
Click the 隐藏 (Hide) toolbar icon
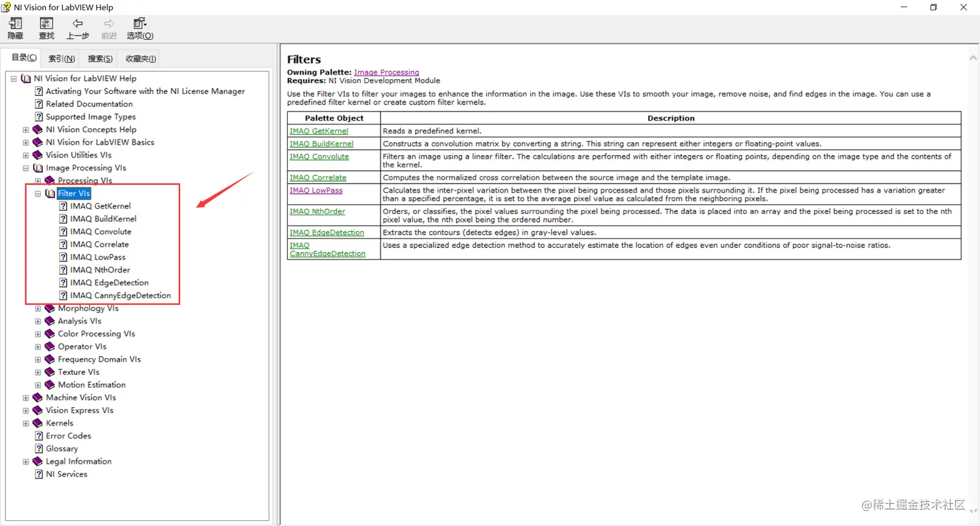[x=16, y=23]
